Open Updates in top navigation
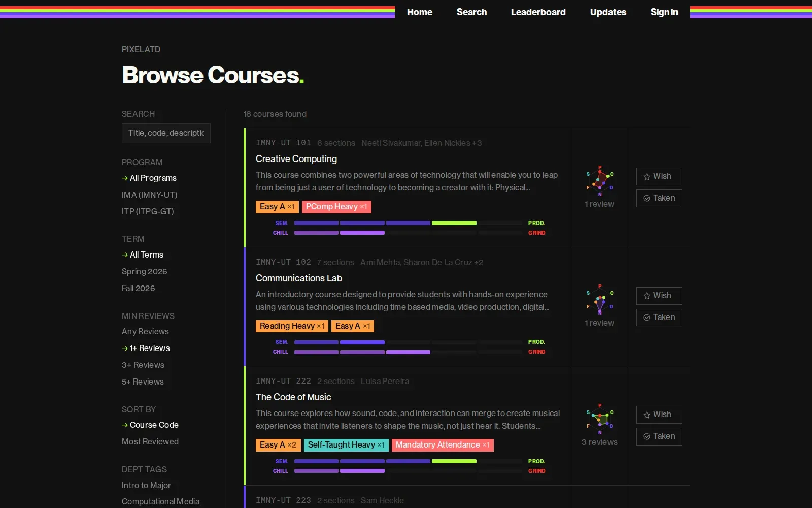 (608, 12)
